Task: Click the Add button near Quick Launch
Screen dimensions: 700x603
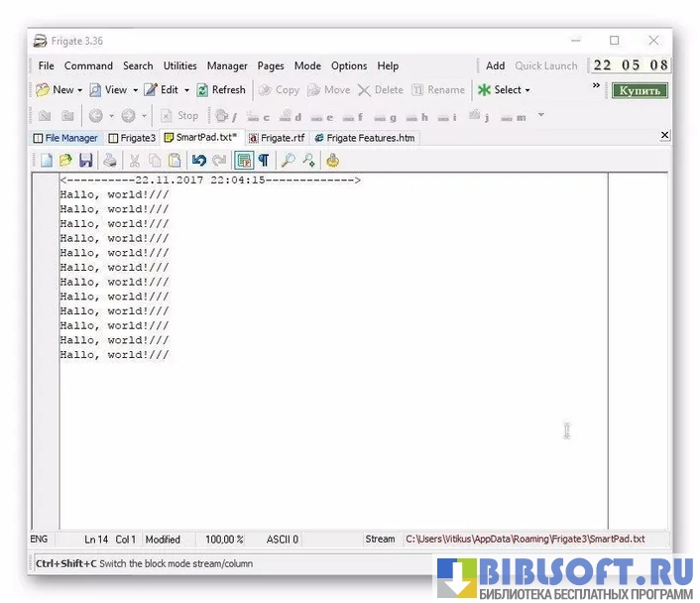Action: point(495,66)
